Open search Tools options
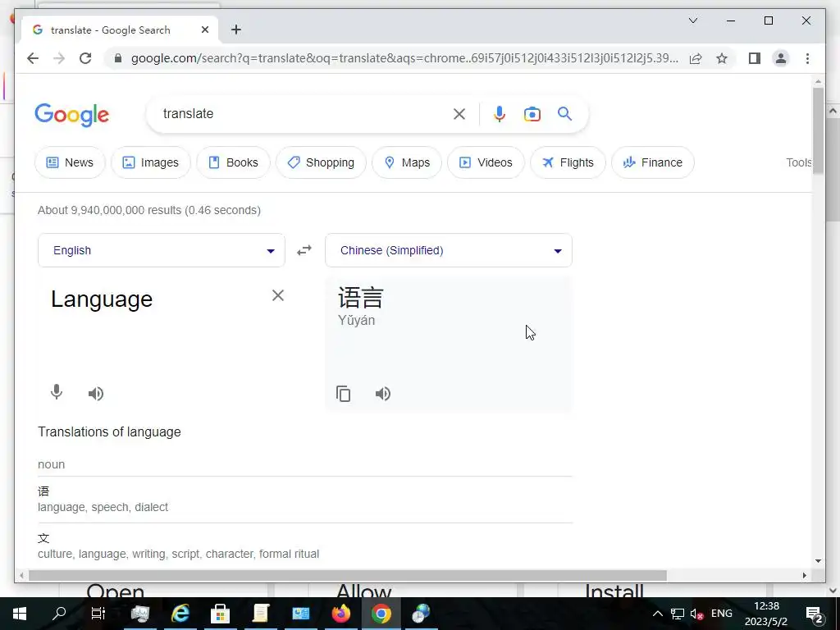The height and width of the screenshot is (630, 840). [x=799, y=162]
